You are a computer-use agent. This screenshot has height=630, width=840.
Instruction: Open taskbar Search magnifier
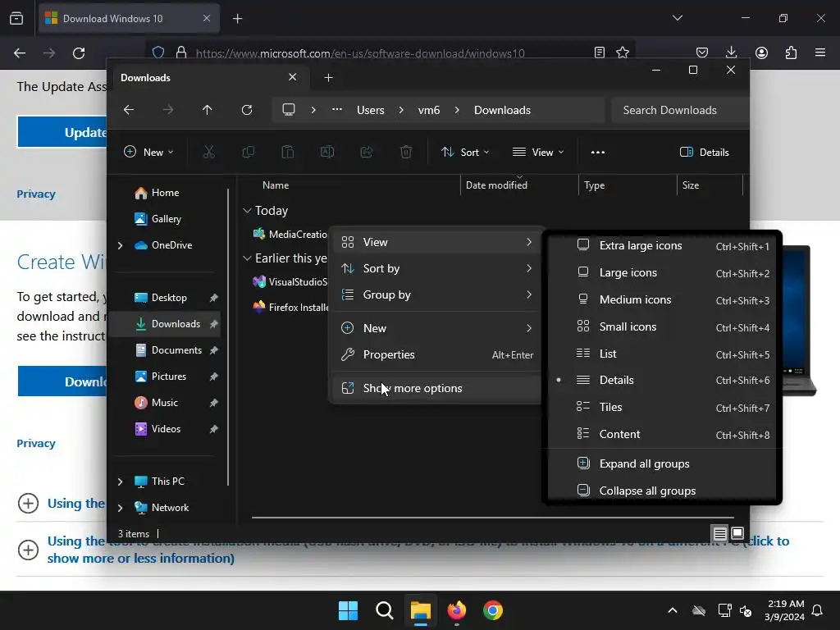click(x=385, y=610)
